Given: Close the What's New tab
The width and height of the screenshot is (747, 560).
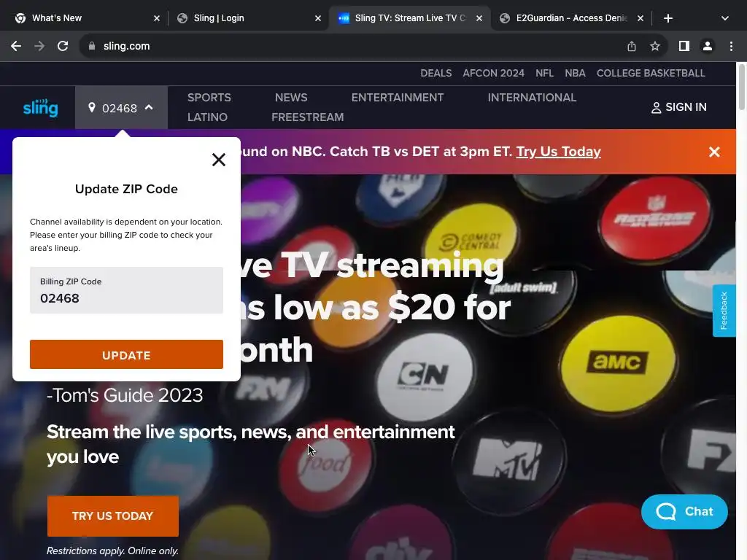Looking at the screenshot, I should 157,18.
